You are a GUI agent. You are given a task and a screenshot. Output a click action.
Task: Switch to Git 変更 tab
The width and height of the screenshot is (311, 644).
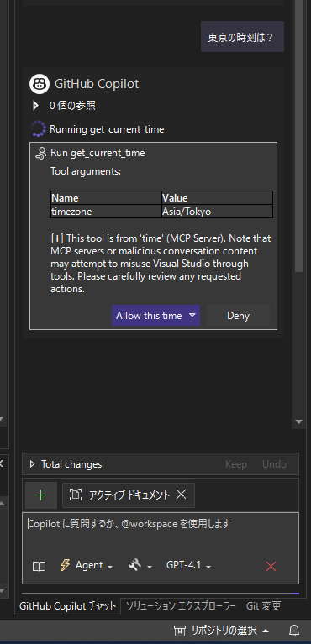(264, 606)
